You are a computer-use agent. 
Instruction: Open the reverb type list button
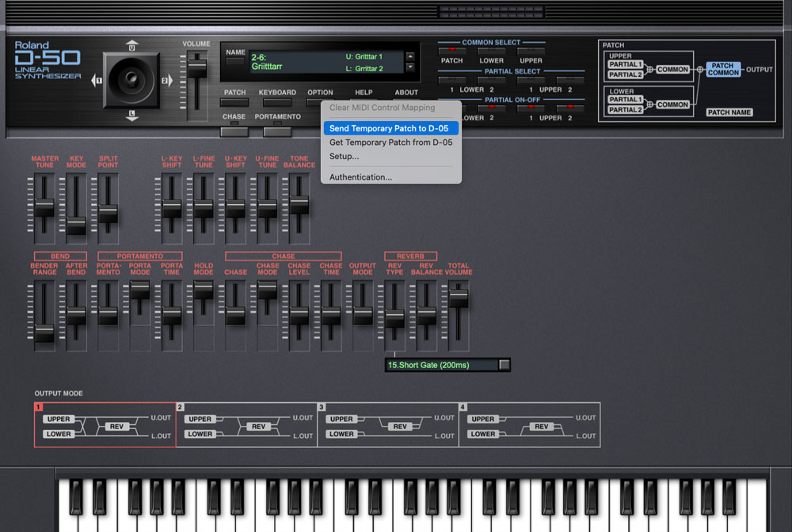point(504,365)
